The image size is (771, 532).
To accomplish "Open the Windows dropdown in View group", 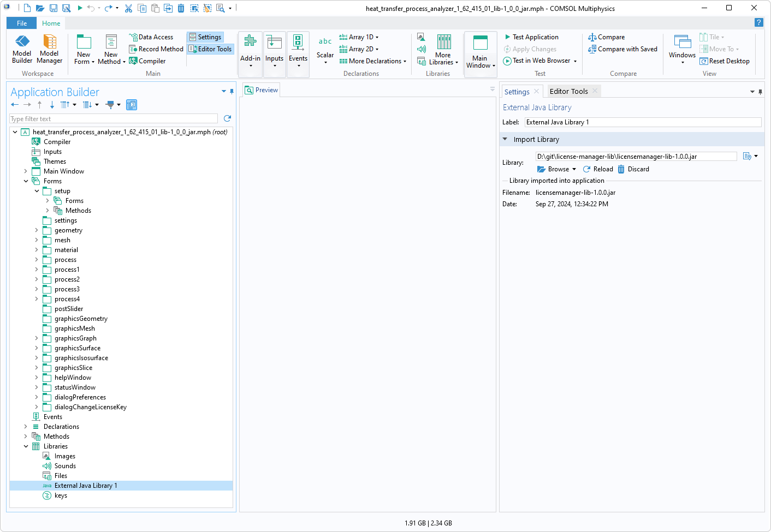I will click(x=682, y=50).
